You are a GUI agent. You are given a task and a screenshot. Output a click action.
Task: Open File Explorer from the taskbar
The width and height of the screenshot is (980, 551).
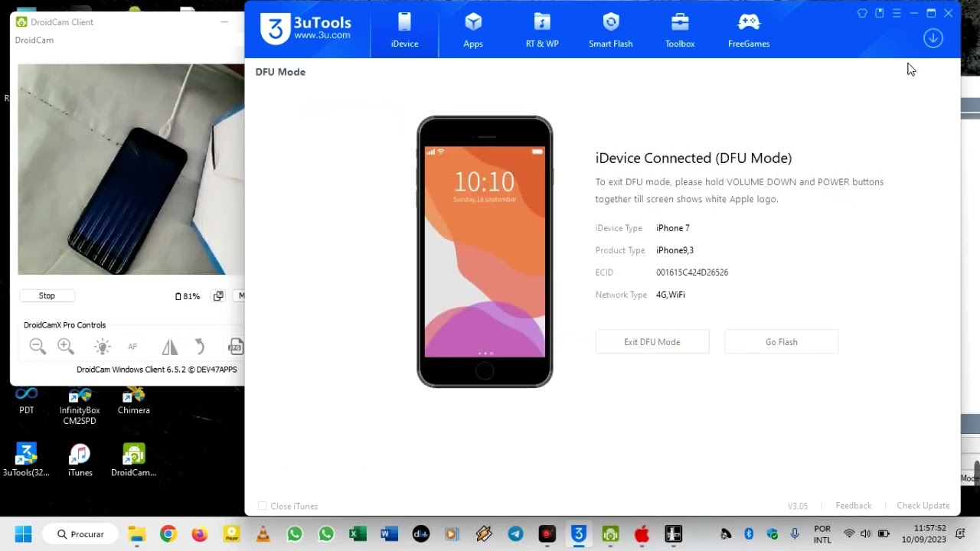point(136,533)
